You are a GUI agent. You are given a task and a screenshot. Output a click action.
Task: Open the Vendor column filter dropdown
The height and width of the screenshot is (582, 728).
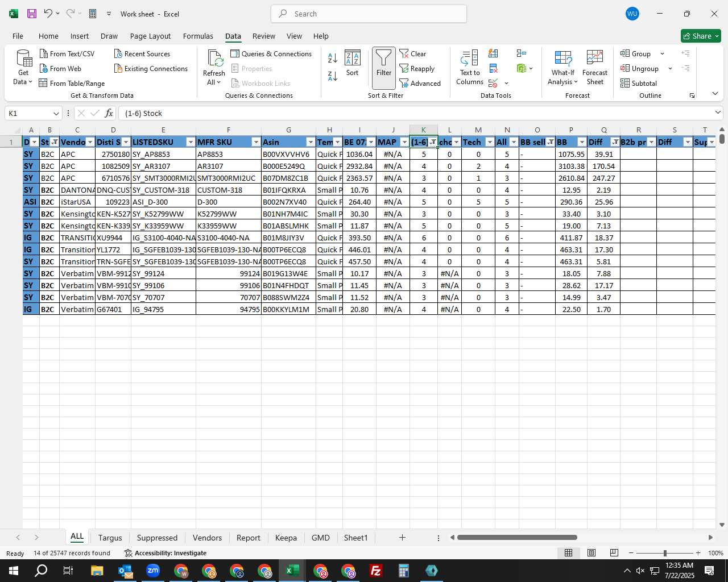90,142
